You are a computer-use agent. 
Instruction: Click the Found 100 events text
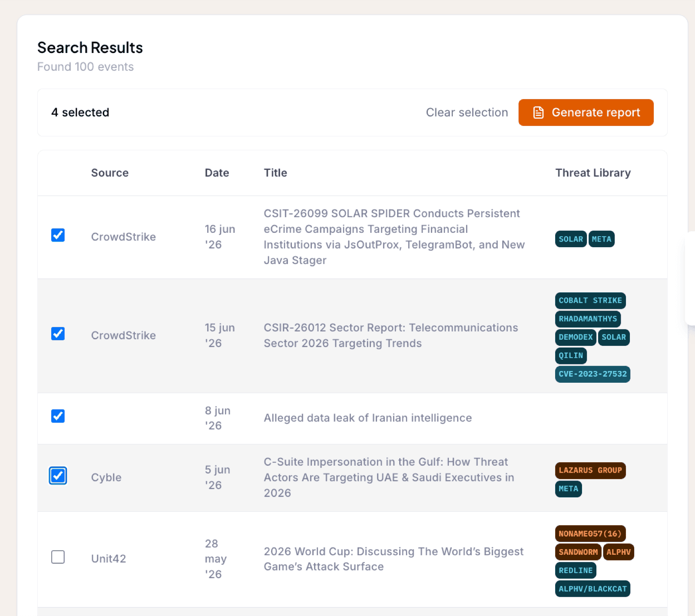[86, 67]
